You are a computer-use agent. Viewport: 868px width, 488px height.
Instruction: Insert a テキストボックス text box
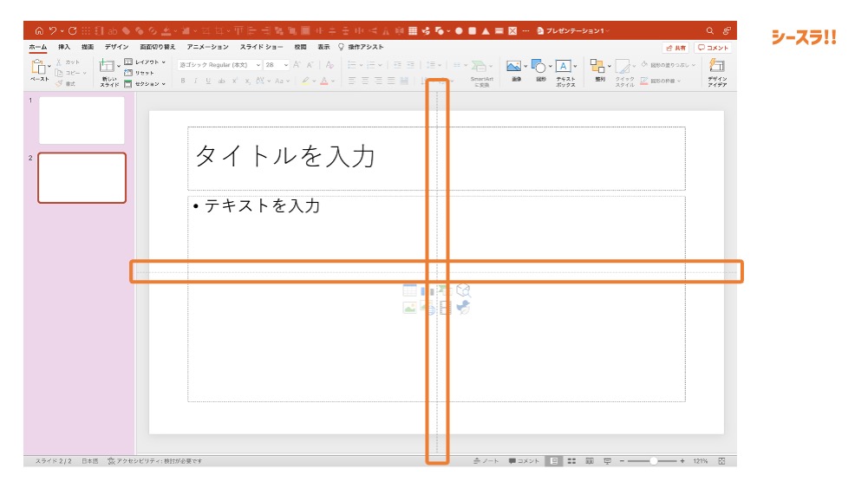click(565, 68)
